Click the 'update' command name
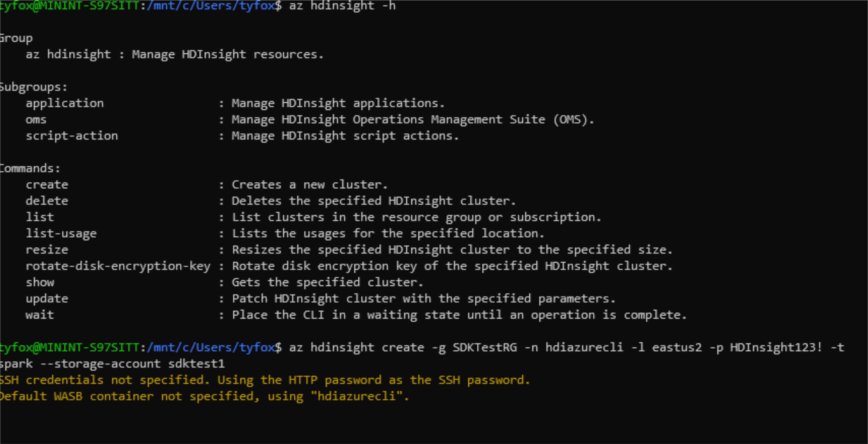Viewport: 868px width, 444px height. [47, 298]
